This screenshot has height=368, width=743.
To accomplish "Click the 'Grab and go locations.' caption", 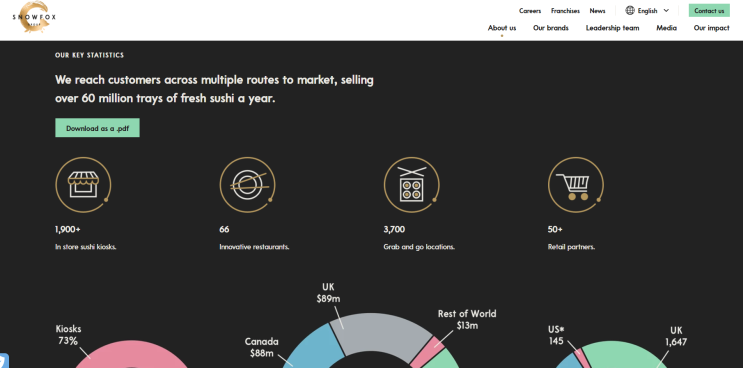I will click(x=419, y=247).
